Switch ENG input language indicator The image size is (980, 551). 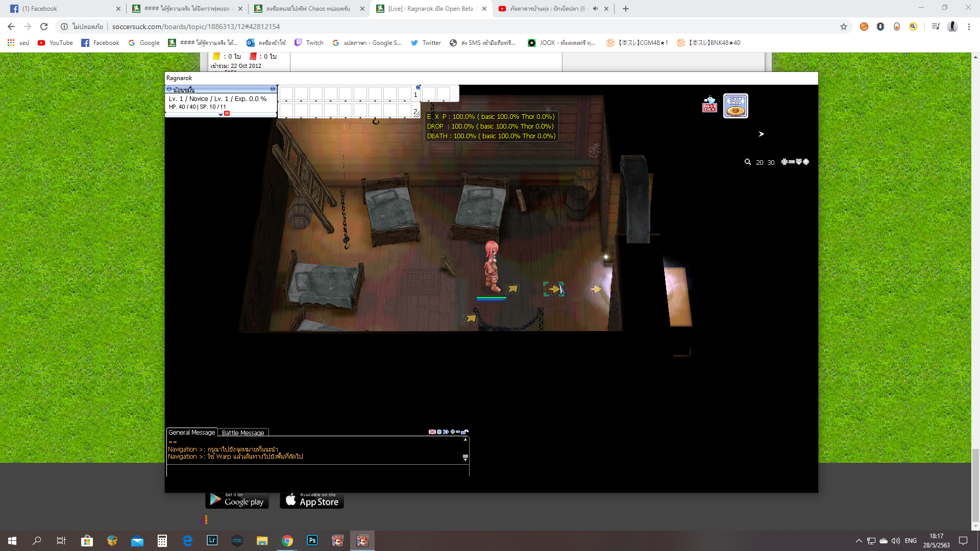click(911, 541)
